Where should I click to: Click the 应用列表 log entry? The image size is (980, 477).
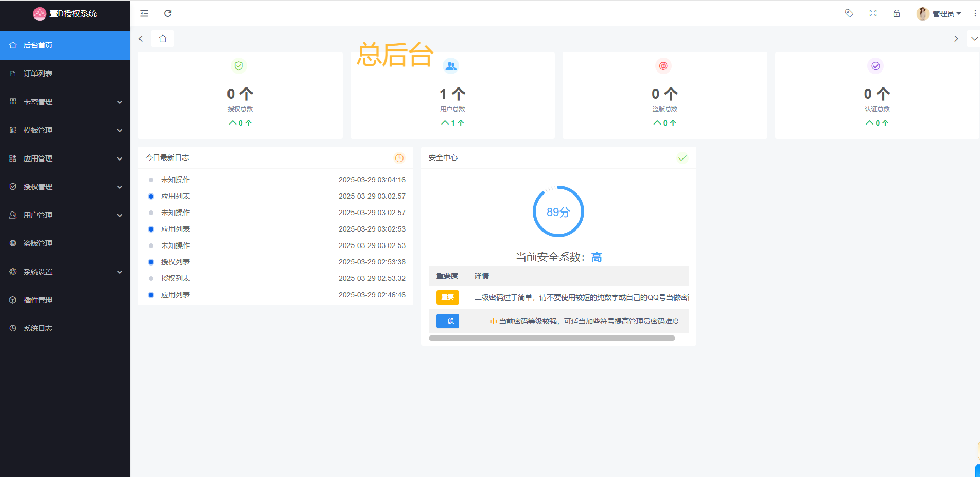[176, 196]
